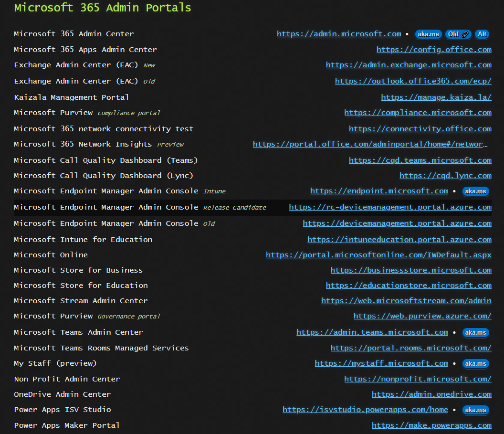Select the Microsoft Store for Education label
Viewport: 504px width, 434px height.
[81, 286]
